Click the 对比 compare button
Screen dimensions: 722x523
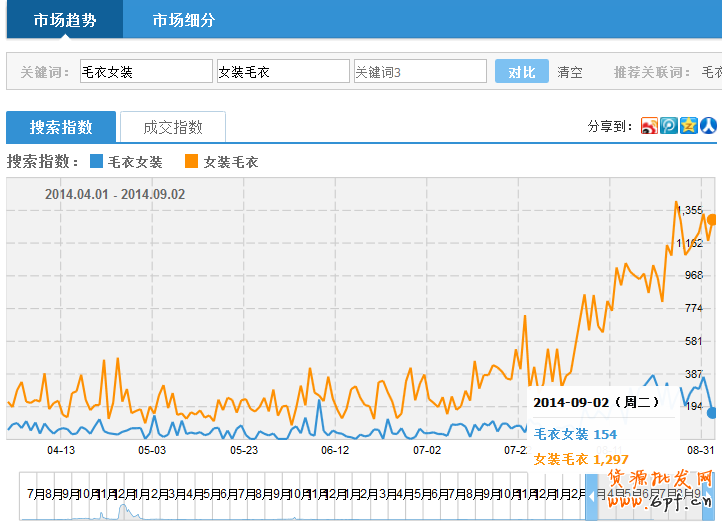tap(521, 72)
